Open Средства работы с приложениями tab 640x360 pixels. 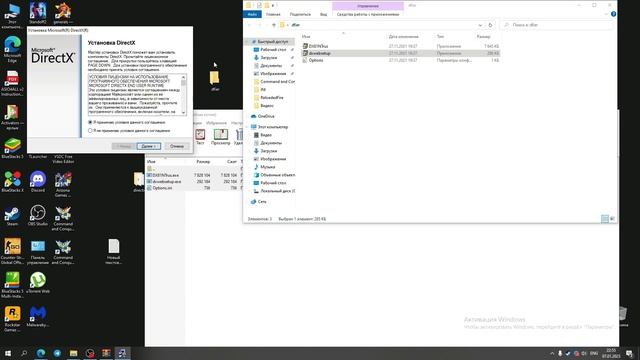point(368,14)
